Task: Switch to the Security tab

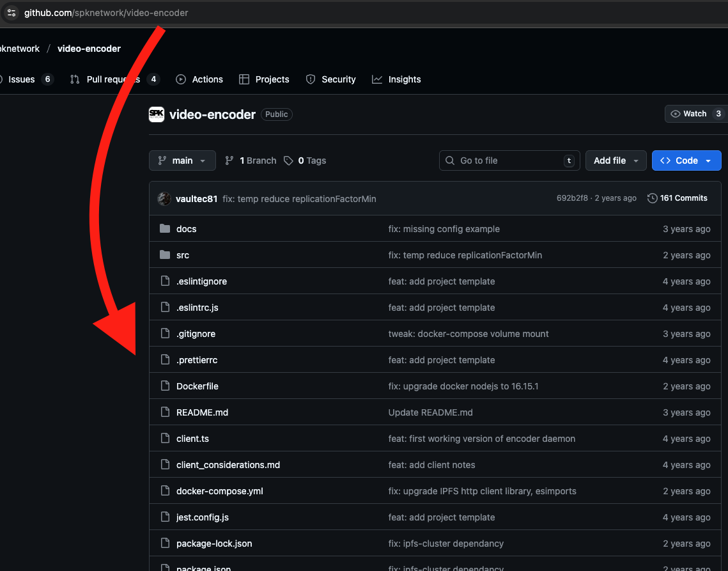Action: click(x=330, y=79)
